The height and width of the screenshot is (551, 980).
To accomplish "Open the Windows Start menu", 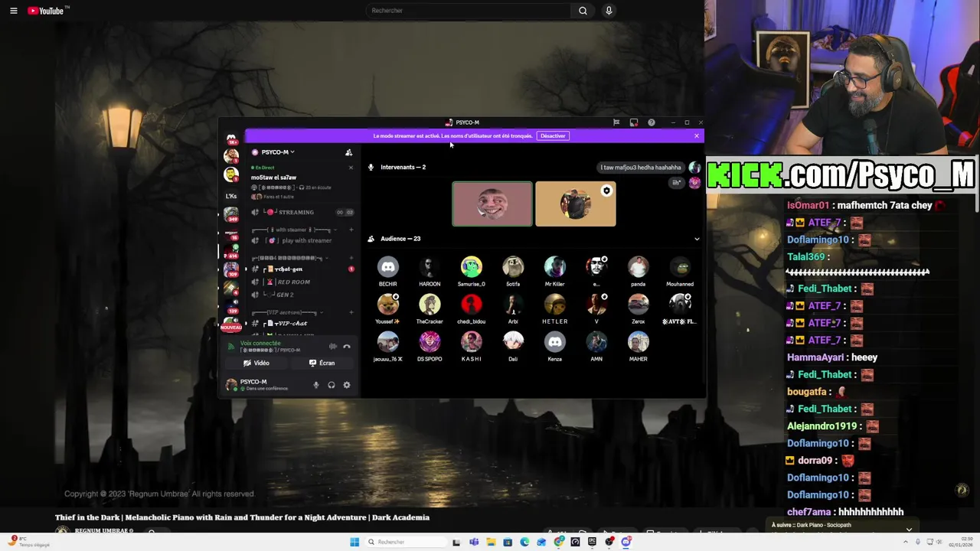I will click(x=354, y=542).
